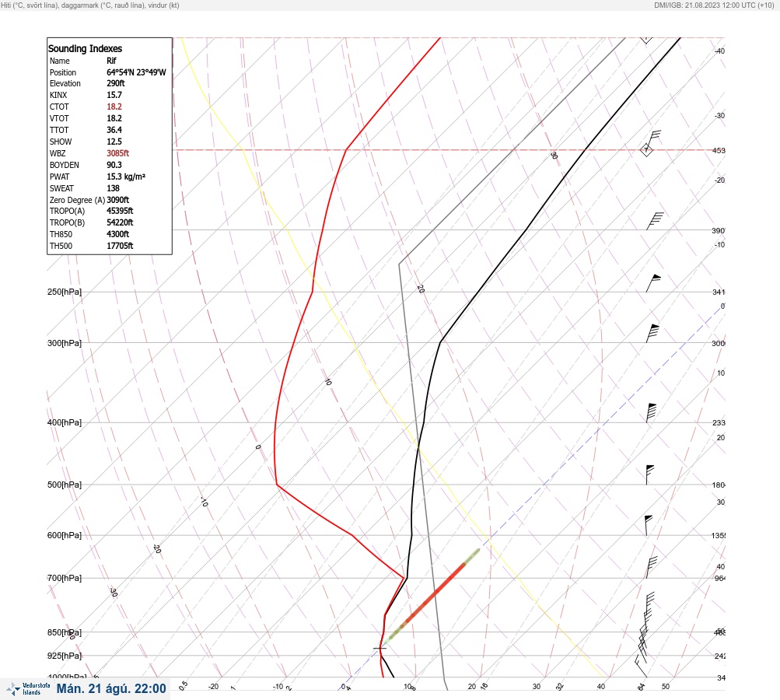The width and height of the screenshot is (780, 700).
Task: Click SWEAT value 138
Action: click(x=113, y=188)
